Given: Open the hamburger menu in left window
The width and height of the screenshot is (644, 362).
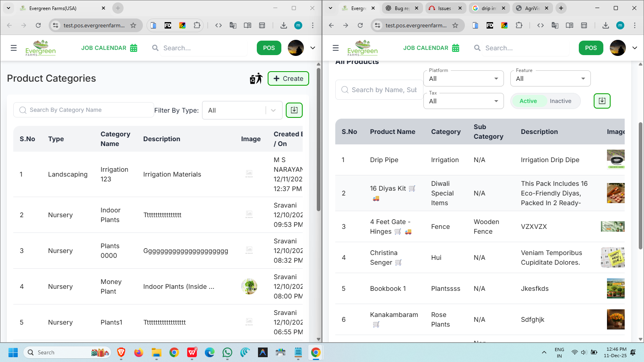Looking at the screenshot, I should [14, 48].
